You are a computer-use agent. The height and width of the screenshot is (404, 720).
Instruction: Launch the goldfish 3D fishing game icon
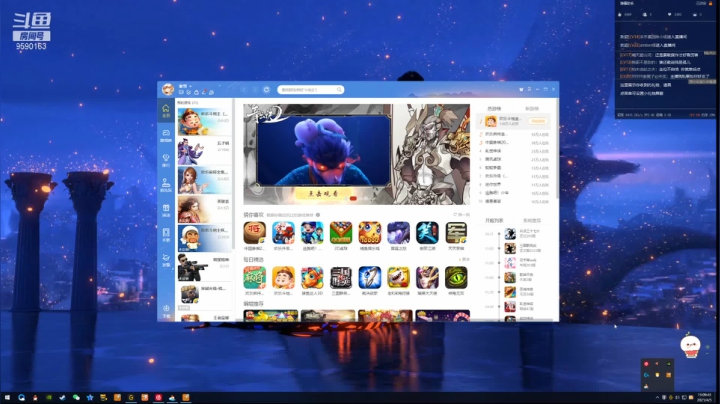click(312, 278)
